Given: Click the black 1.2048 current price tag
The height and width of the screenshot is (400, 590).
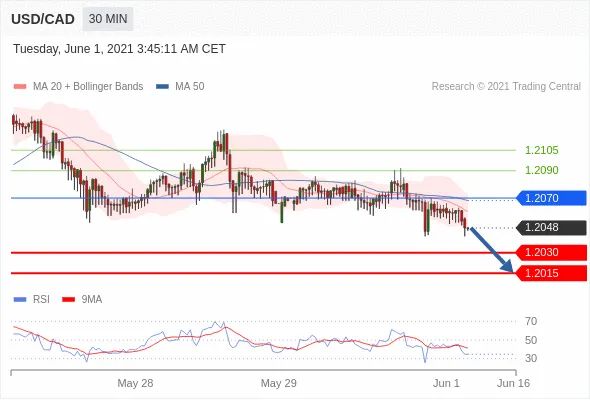Looking at the screenshot, I should click(551, 228).
